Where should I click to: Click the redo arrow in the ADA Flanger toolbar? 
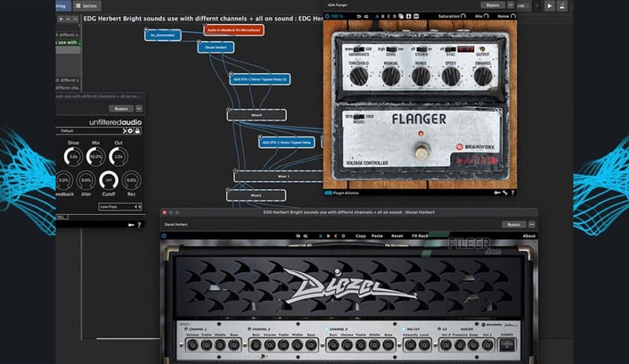[366, 17]
